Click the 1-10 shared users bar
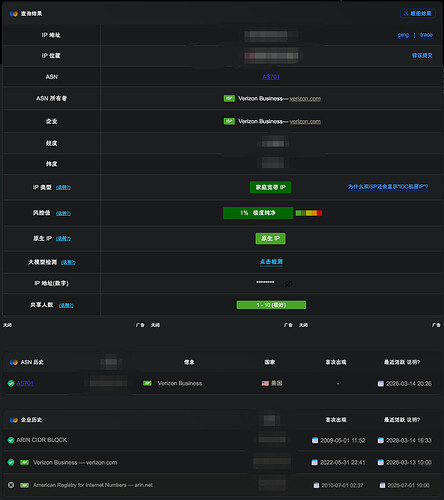 pos(271,305)
